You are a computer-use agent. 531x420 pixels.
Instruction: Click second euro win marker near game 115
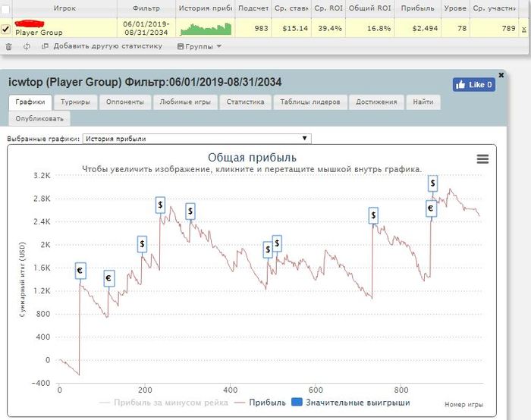[x=108, y=278]
